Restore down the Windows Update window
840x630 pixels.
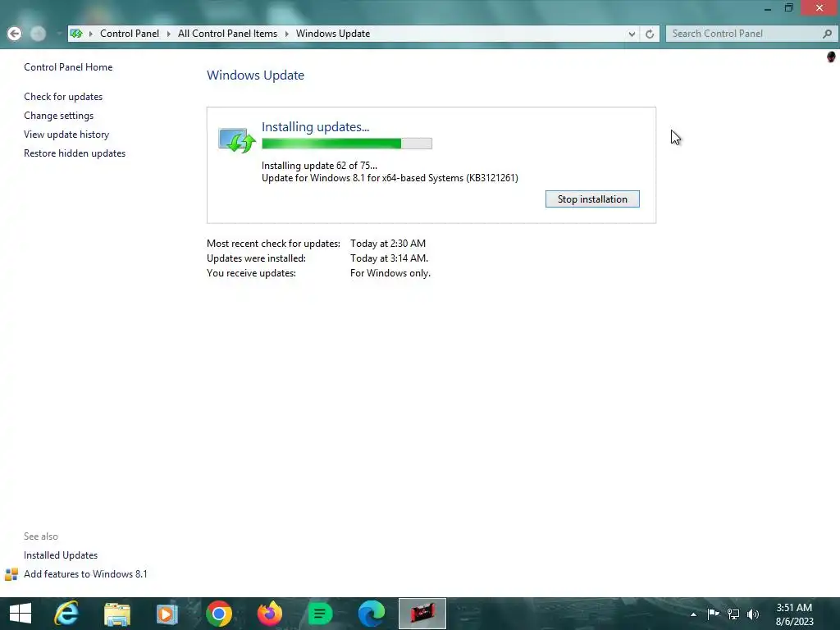[788, 8]
